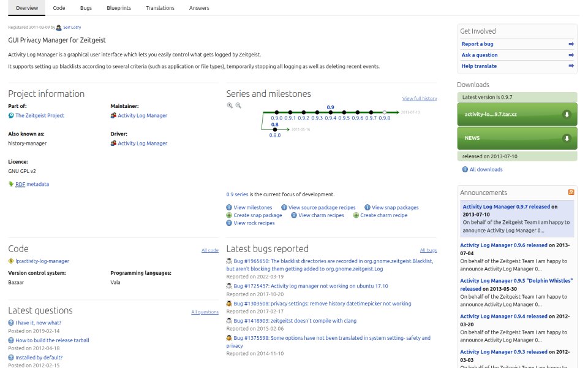588x368 pixels.
Task: Open the View full history link
Action: tap(420, 98)
